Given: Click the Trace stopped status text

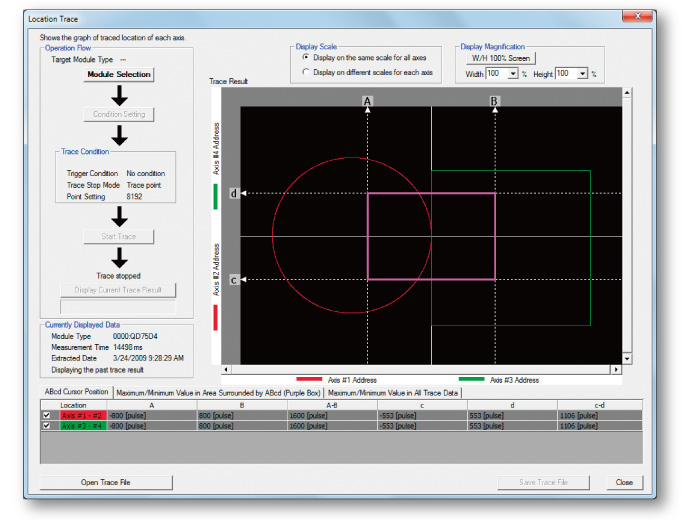Looking at the screenshot, I should pyautogui.click(x=118, y=276).
